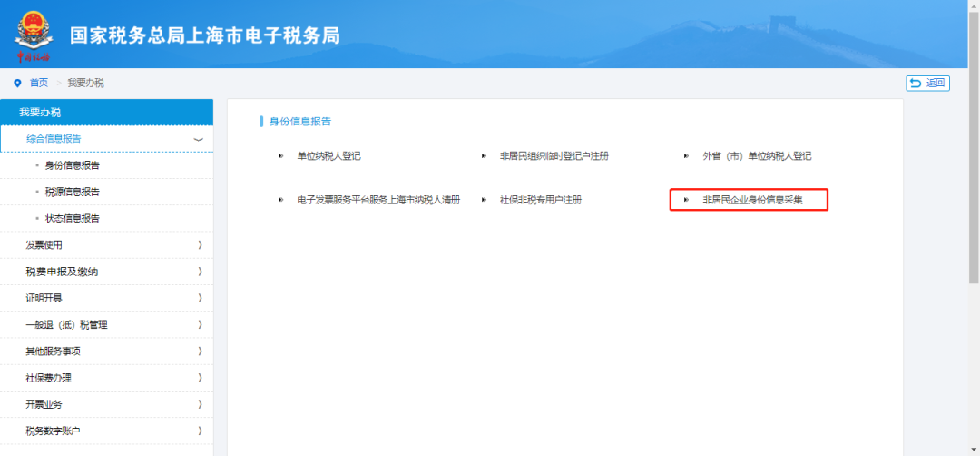This screenshot has height=456, width=980.
Task: Open the 税费申报及缴纳 menu
Action: (106, 272)
